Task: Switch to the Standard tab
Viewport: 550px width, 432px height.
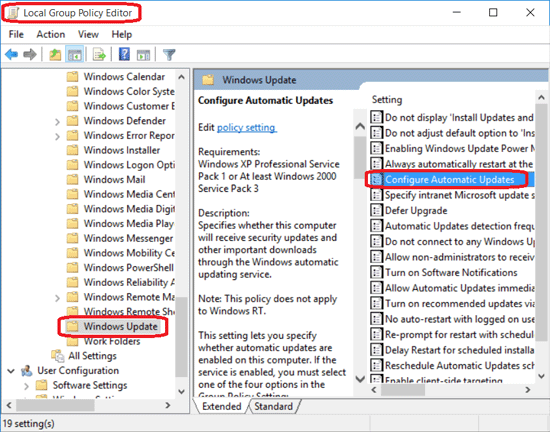Action: coord(273,406)
